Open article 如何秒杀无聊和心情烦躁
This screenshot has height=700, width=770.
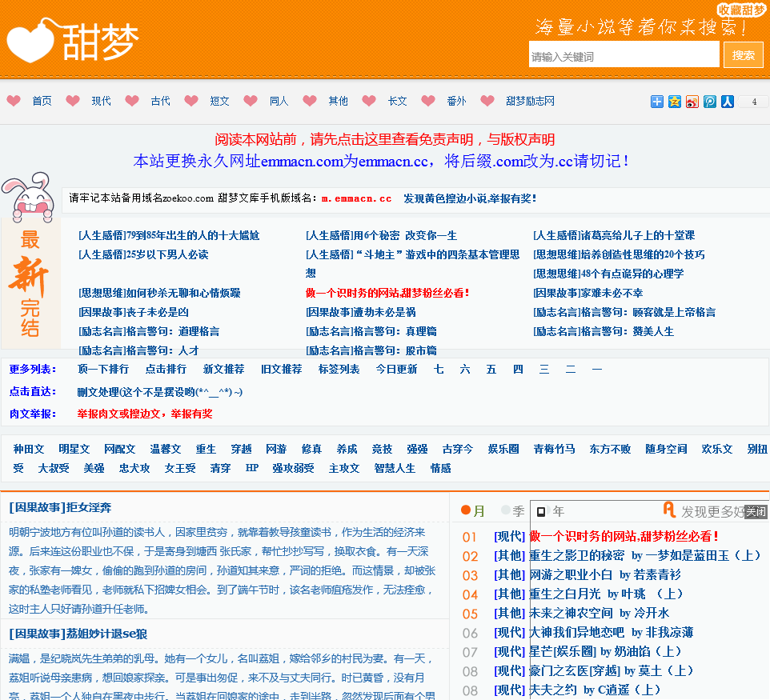point(159,293)
